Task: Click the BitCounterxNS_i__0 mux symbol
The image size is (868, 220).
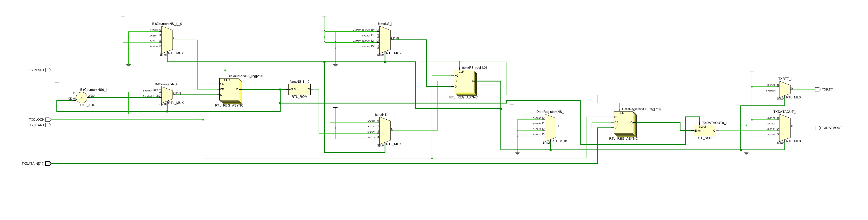Action: click(167, 39)
